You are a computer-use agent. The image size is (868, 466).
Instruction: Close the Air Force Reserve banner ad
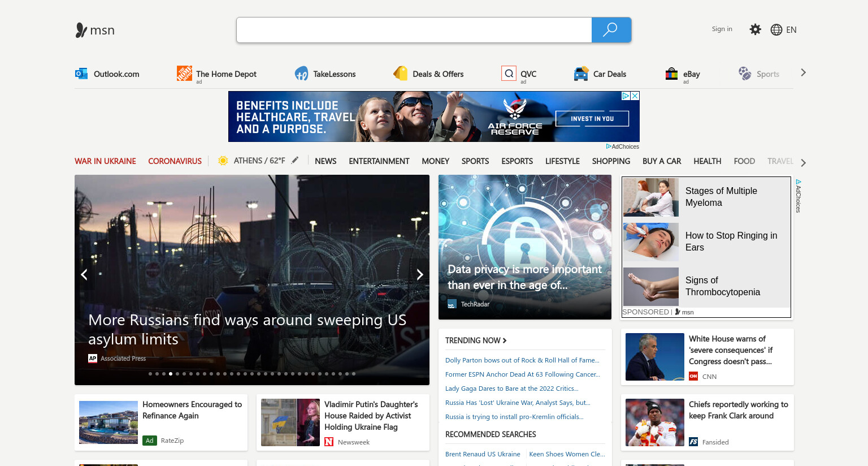pos(635,96)
